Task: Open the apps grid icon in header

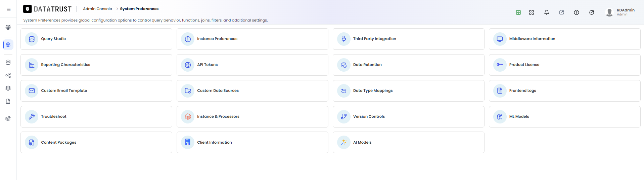Action: 532,12
